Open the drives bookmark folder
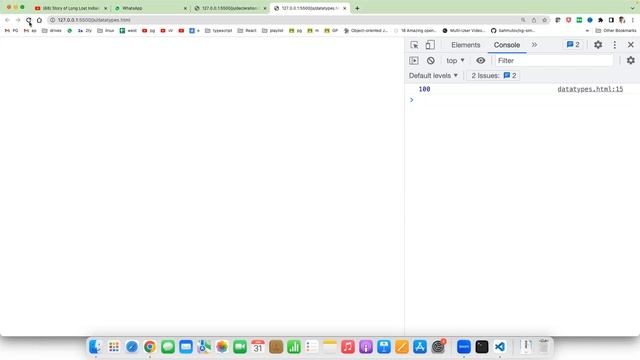This screenshot has width=640, height=360. point(51,31)
